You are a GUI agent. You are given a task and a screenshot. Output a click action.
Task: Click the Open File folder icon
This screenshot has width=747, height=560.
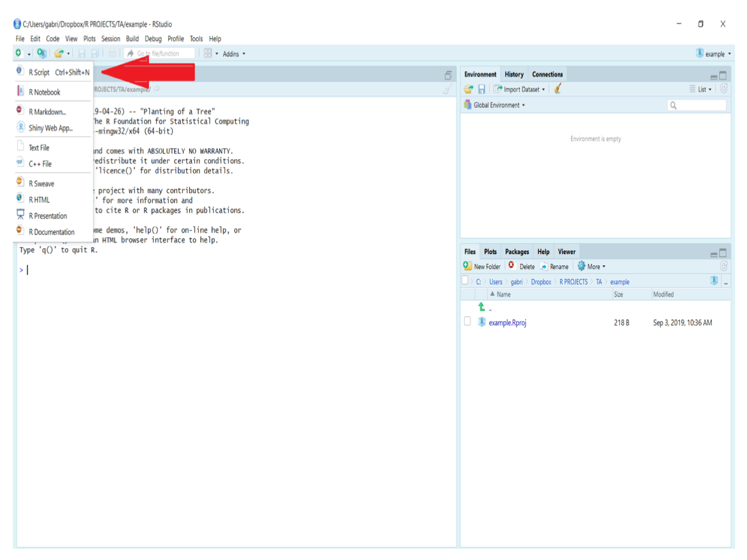59,53
